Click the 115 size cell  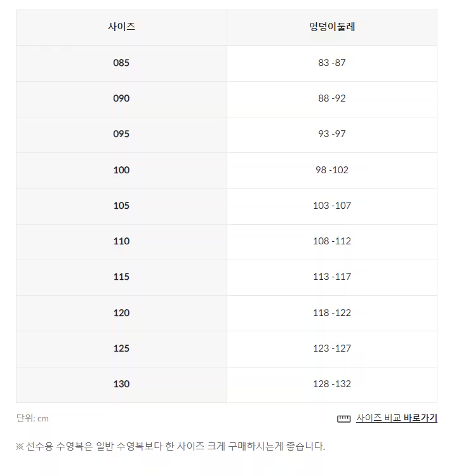point(121,277)
